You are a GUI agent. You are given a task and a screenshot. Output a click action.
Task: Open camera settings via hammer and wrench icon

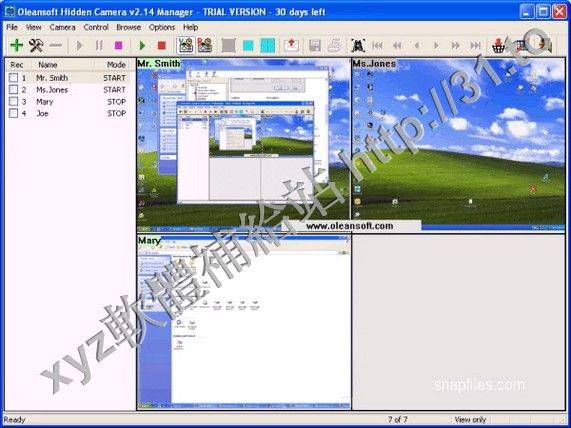click(36, 45)
